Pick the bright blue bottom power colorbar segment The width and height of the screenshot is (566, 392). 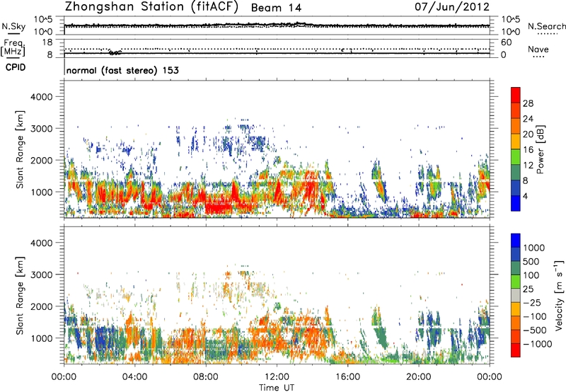516,203
